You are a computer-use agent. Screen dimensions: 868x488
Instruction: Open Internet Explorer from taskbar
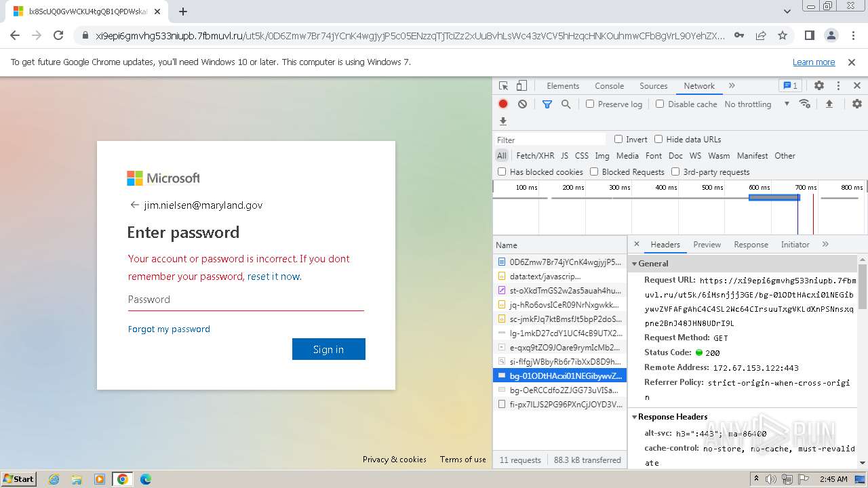pyautogui.click(x=54, y=479)
